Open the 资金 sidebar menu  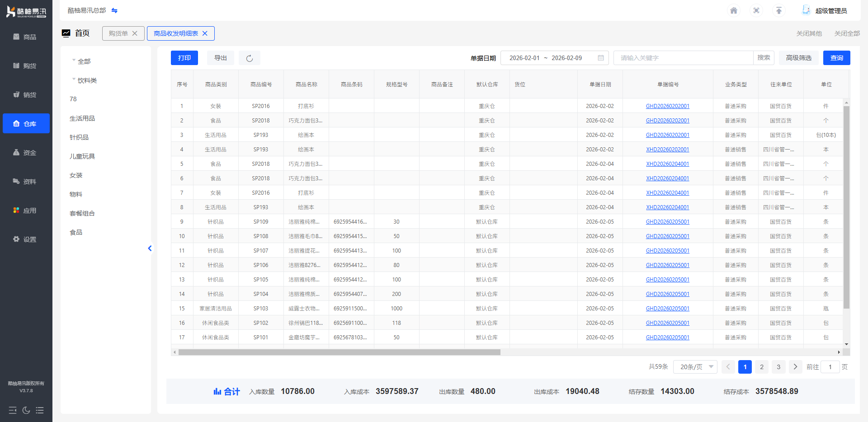[x=26, y=153]
